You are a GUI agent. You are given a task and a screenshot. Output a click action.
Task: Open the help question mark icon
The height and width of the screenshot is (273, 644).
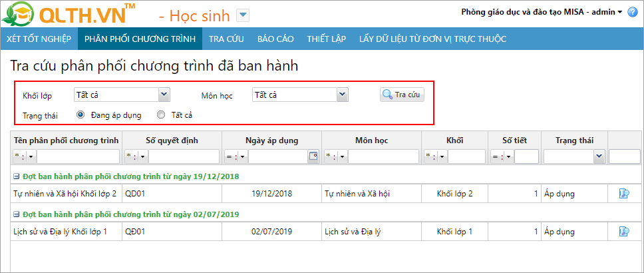(x=633, y=13)
